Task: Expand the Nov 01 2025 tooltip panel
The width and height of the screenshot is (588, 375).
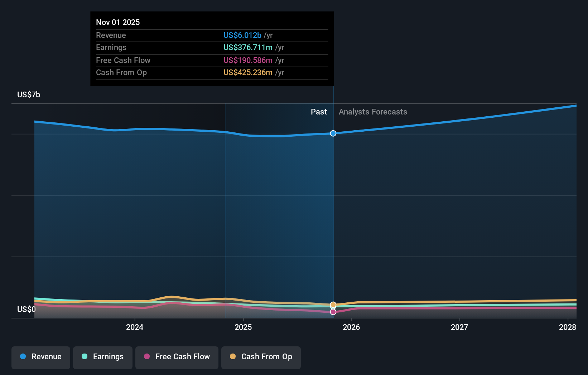Action: (212, 48)
